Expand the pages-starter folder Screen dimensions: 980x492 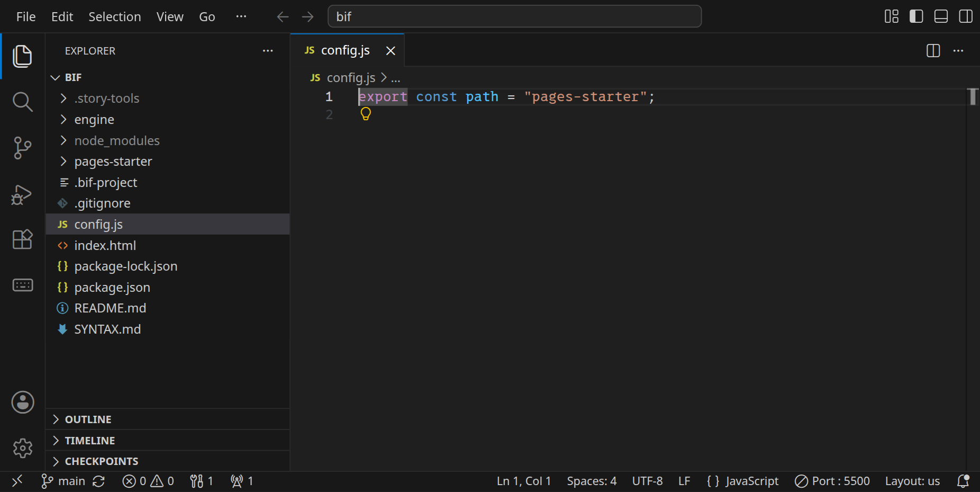click(x=168, y=162)
